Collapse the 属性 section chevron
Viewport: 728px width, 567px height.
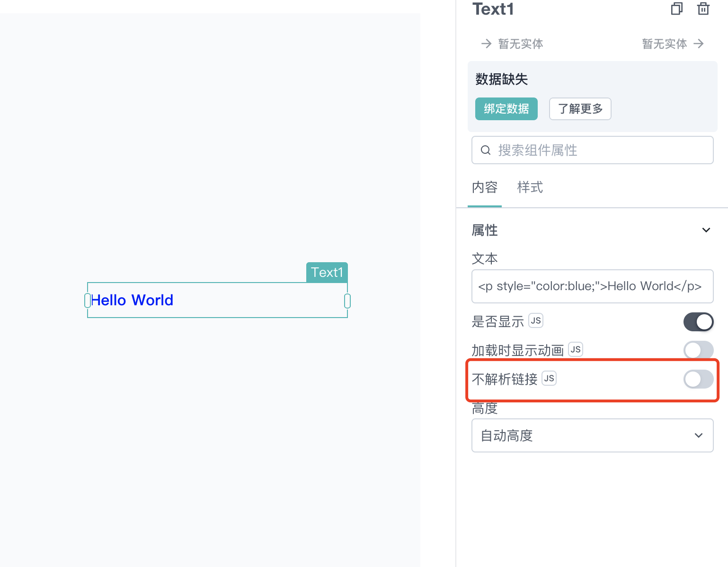(706, 230)
